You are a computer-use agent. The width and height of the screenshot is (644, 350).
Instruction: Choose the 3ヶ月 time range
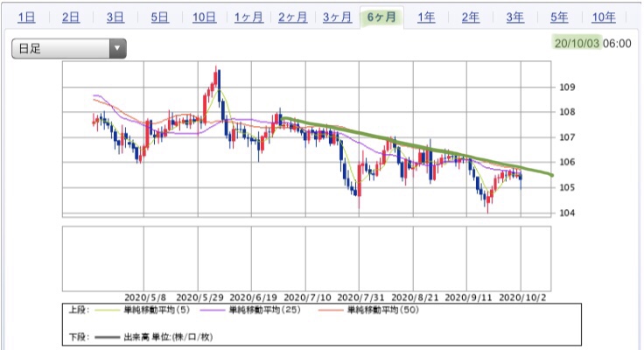click(x=337, y=17)
